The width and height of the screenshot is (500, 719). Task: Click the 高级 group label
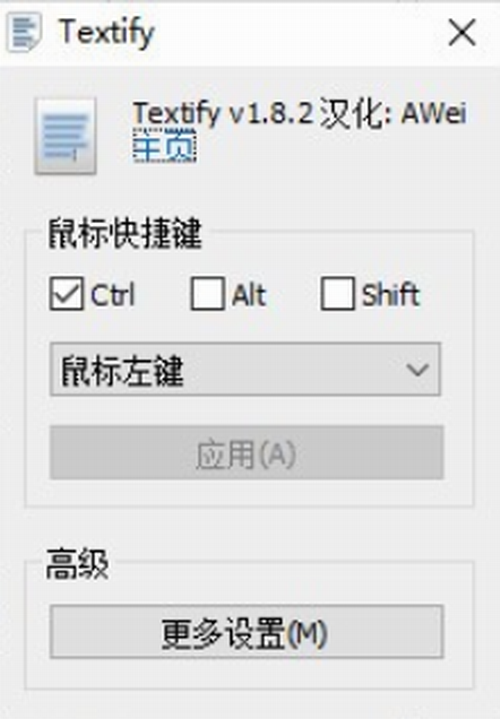click(x=77, y=564)
